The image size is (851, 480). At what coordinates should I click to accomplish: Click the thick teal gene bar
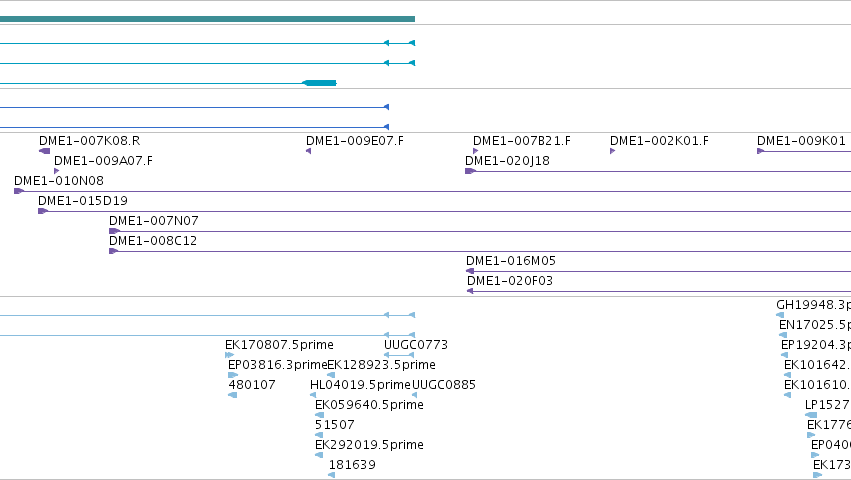point(207,19)
